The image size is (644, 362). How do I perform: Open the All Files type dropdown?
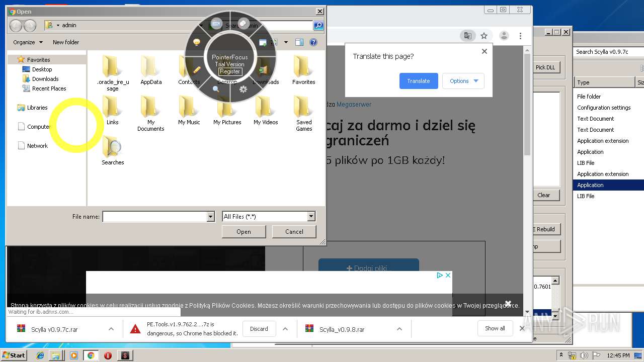pyautogui.click(x=311, y=217)
